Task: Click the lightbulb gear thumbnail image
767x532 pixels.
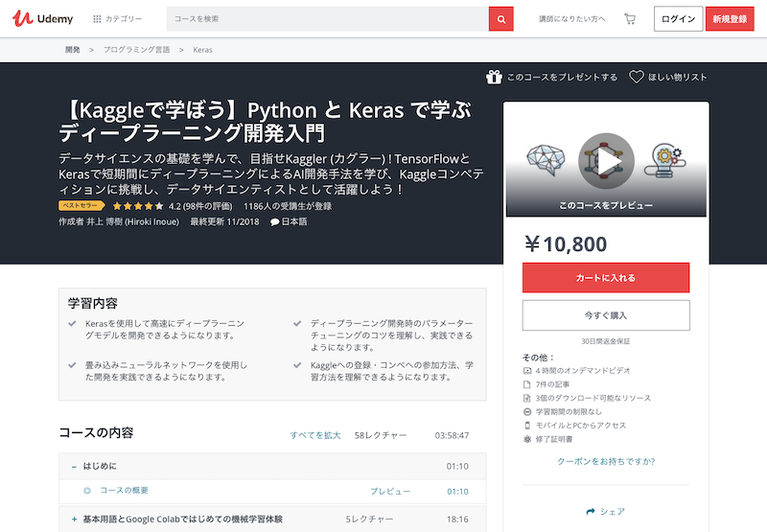Action: point(663,160)
